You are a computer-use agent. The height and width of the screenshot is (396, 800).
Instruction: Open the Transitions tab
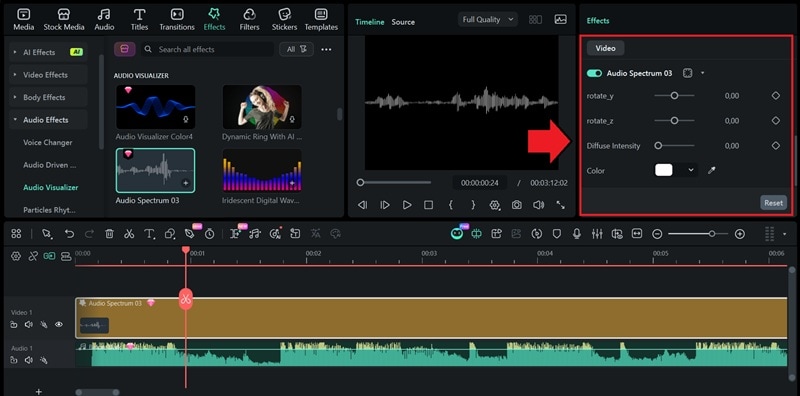tap(177, 20)
